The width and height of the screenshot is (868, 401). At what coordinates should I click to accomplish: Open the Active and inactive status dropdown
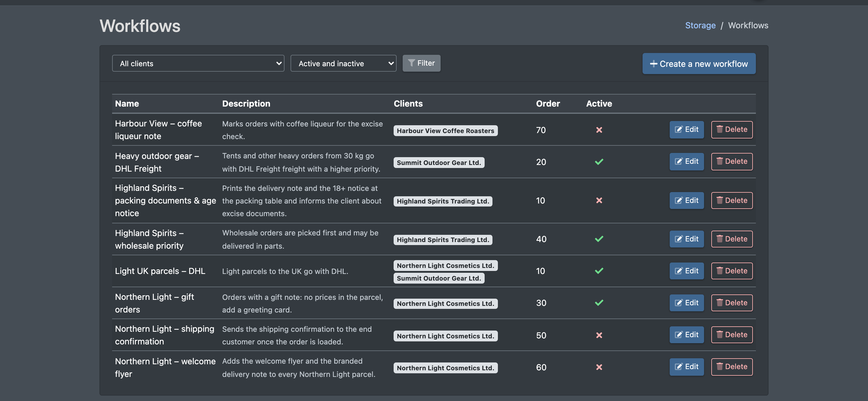343,63
